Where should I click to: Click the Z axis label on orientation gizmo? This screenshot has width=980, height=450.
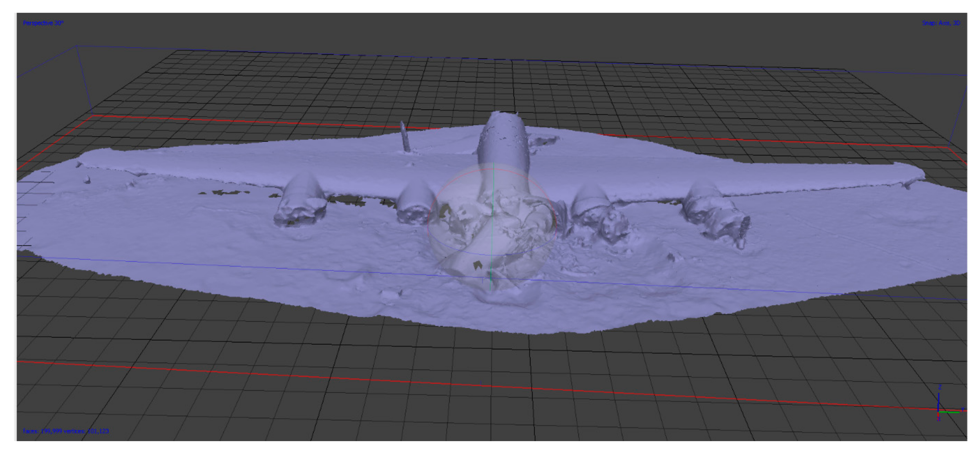(939, 387)
